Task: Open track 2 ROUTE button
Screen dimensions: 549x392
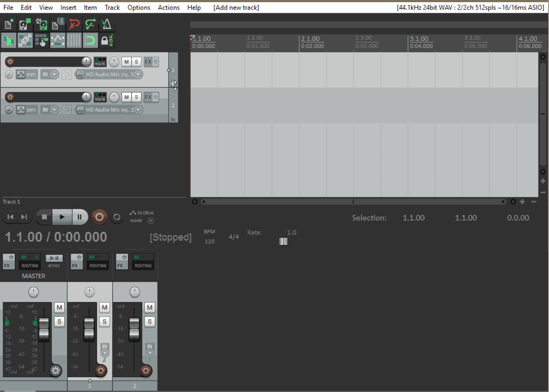Action: pyautogui.click(x=100, y=97)
